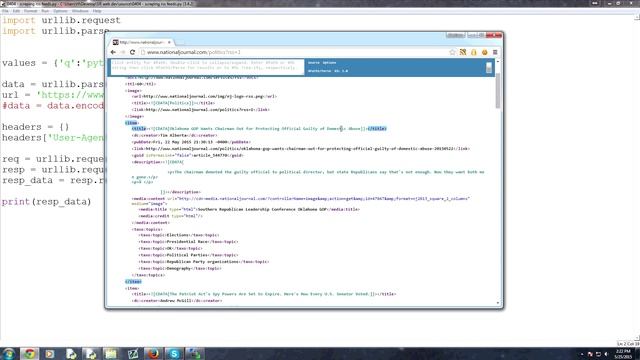This screenshot has width=640, height=360.
Task: Click scrollbar down arrow in browser window
Action: click(x=498, y=303)
